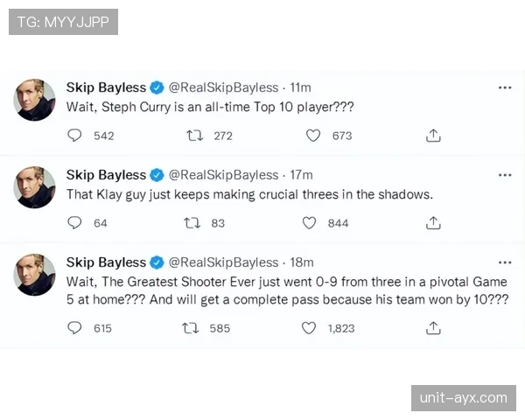Open Skip Bayless avatar on first tweet

[x=35, y=100]
